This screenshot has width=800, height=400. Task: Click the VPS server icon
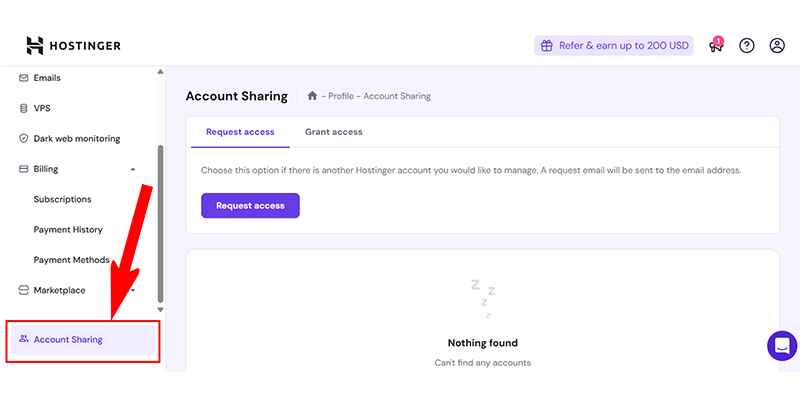tap(23, 108)
